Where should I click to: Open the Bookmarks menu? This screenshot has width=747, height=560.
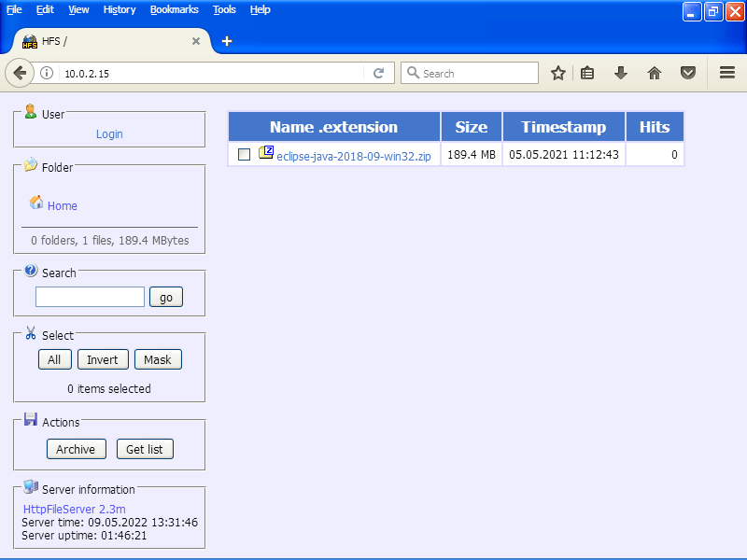pos(173,9)
